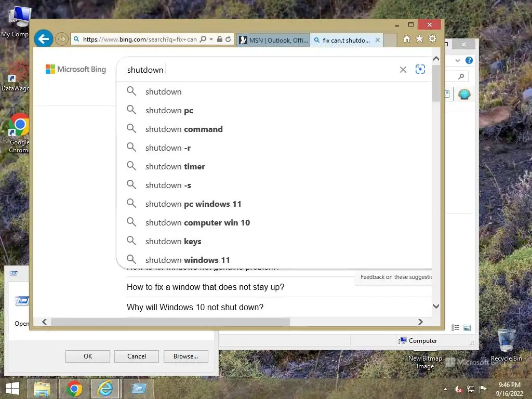This screenshot has height=399, width=532.
Task: Click Browse... in the Run dialog
Action: 185,356
